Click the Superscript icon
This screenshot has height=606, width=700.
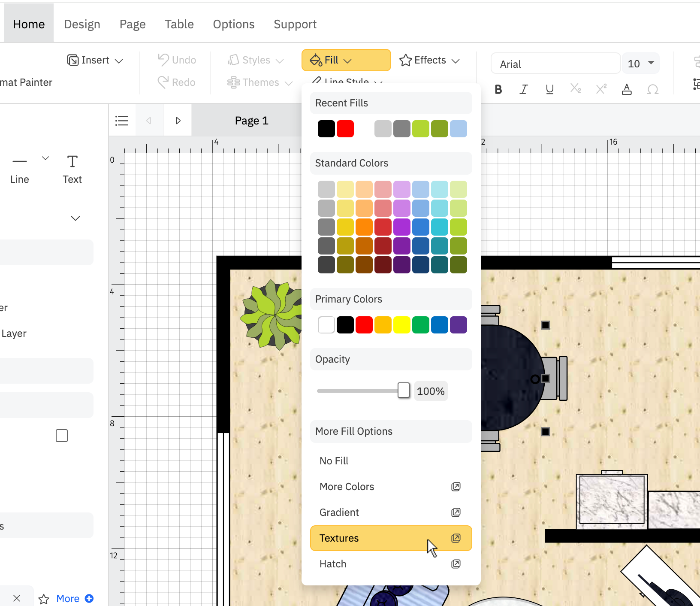click(601, 89)
